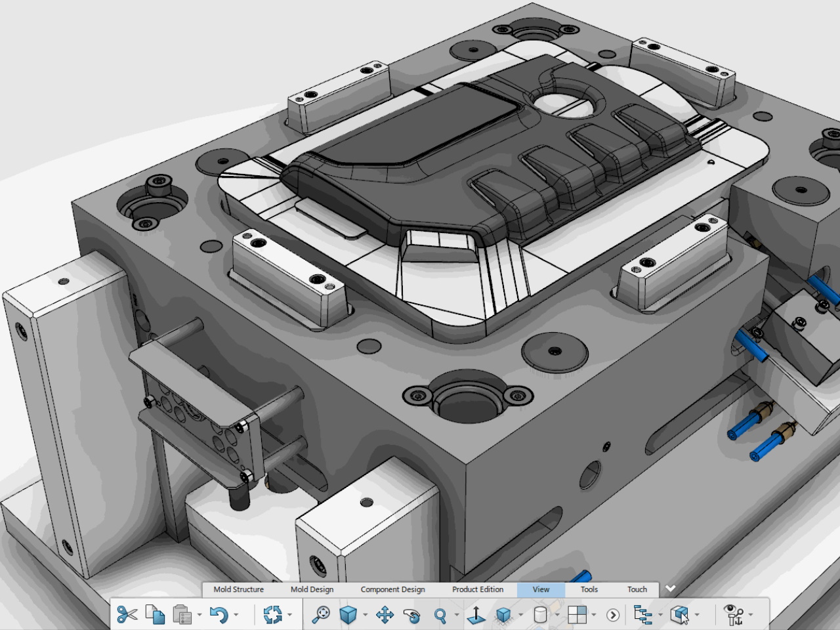Click the Normal View arrow icon
The height and width of the screenshot is (630, 840).
point(476,615)
